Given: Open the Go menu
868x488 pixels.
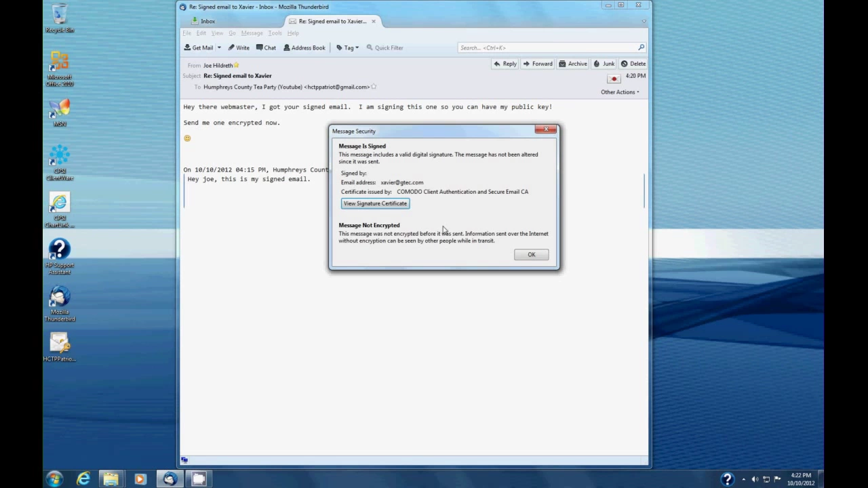Looking at the screenshot, I should click(232, 33).
